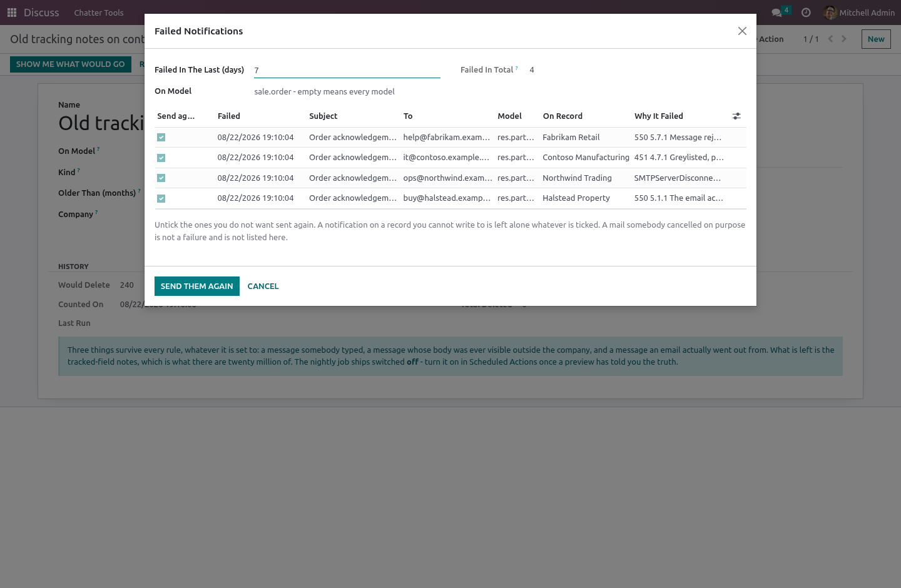This screenshot has width=901, height=588.
Task: Untick send again for Halstead Property
Action: tap(161, 199)
